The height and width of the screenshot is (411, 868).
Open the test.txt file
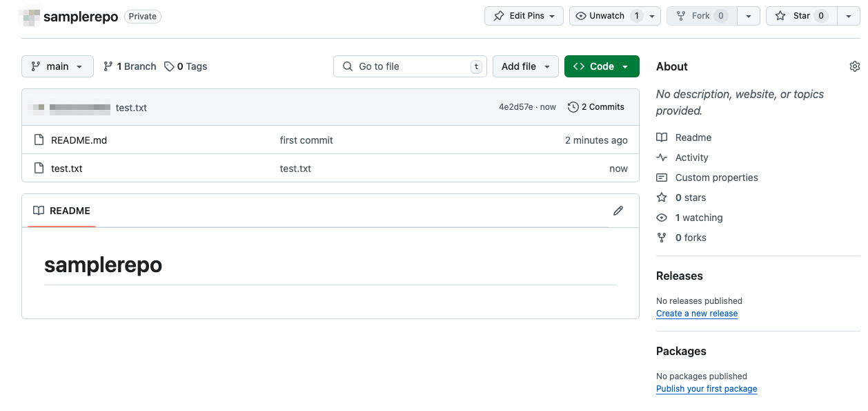point(67,169)
